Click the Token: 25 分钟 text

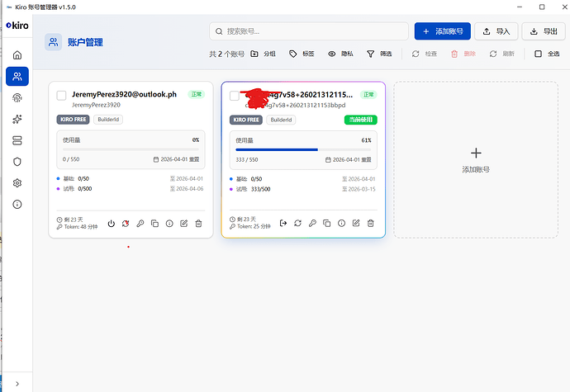(x=254, y=226)
